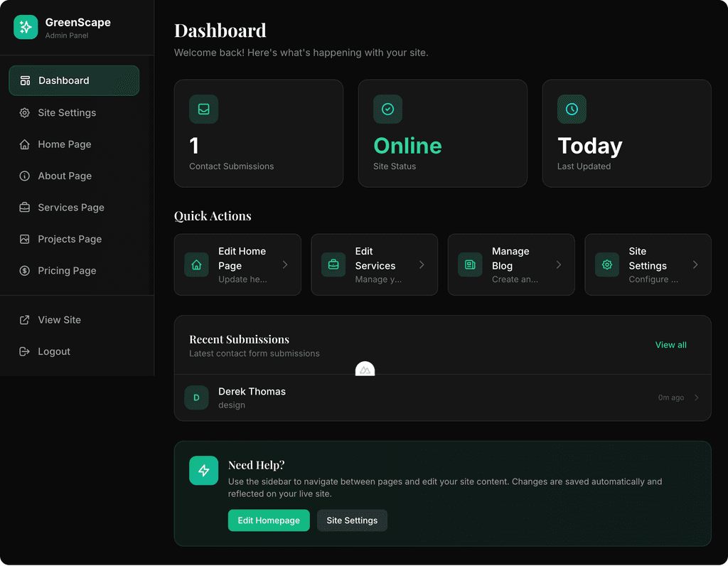This screenshot has width=728, height=566.
Task: Click the clock icon on Last Updated card
Action: point(572,110)
